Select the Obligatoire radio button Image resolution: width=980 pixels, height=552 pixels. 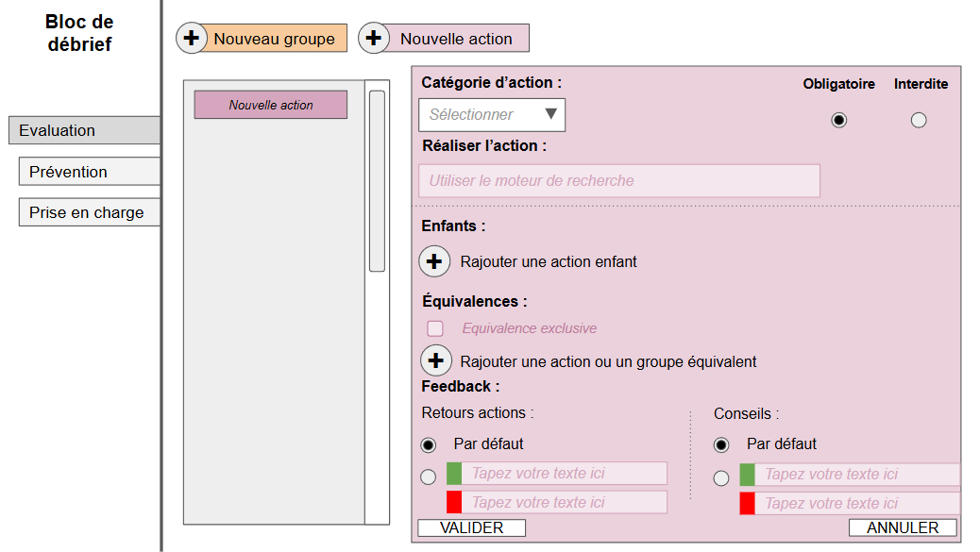pyautogui.click(x=838, y=120)
